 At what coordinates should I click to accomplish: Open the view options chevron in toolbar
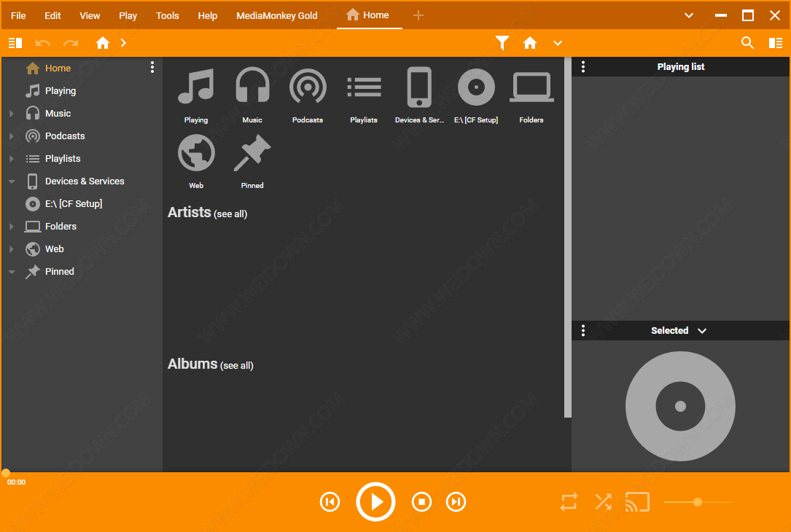(558, 44)
